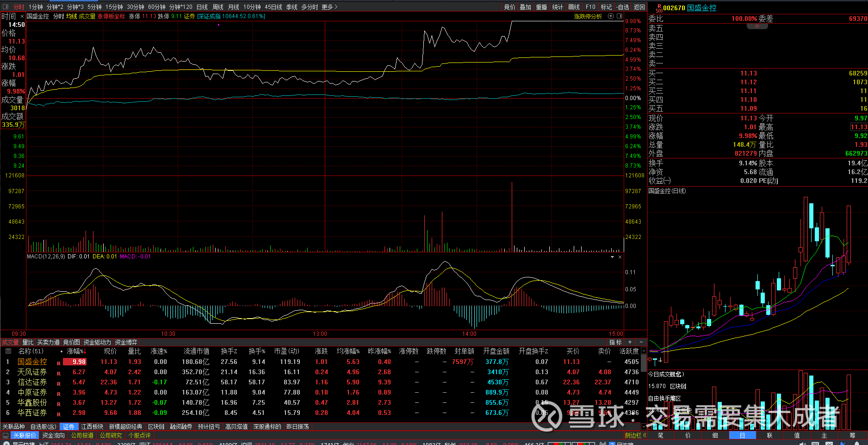Toggle the 涨停板坐标 axis option
The image size is (868, 445).
tap(112, 16)
